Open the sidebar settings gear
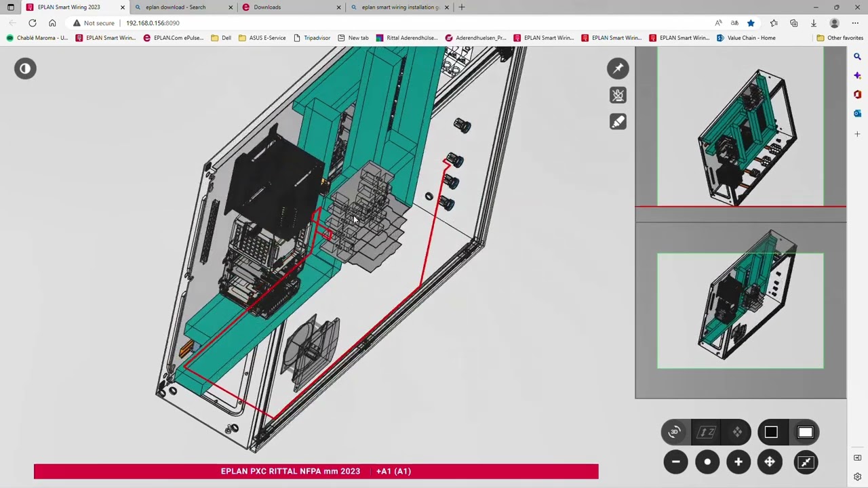868x488 pixels. point(857,476)
